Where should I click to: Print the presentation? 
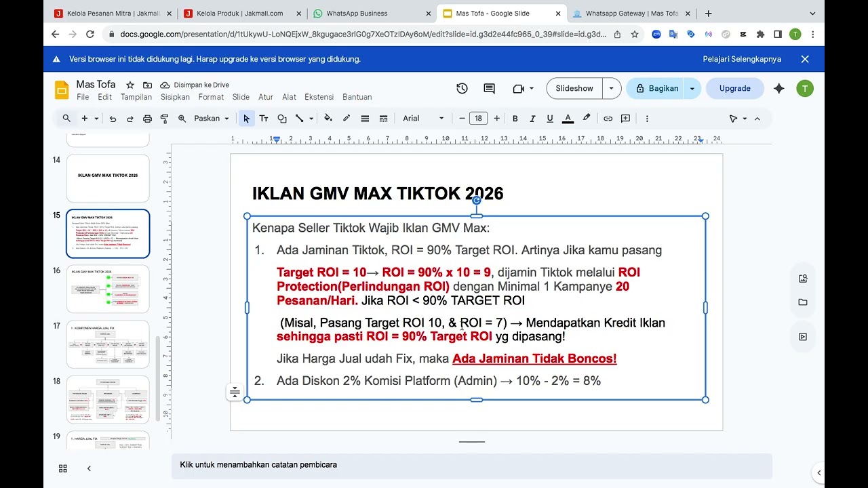coord(147,119)
